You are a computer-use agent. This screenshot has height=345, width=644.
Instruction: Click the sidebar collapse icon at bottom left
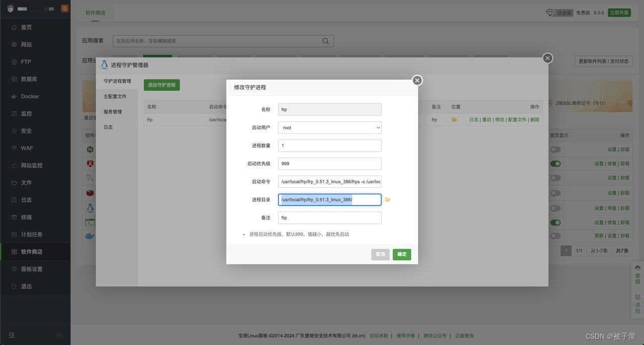pyautogui.click(x=12, y=335)
